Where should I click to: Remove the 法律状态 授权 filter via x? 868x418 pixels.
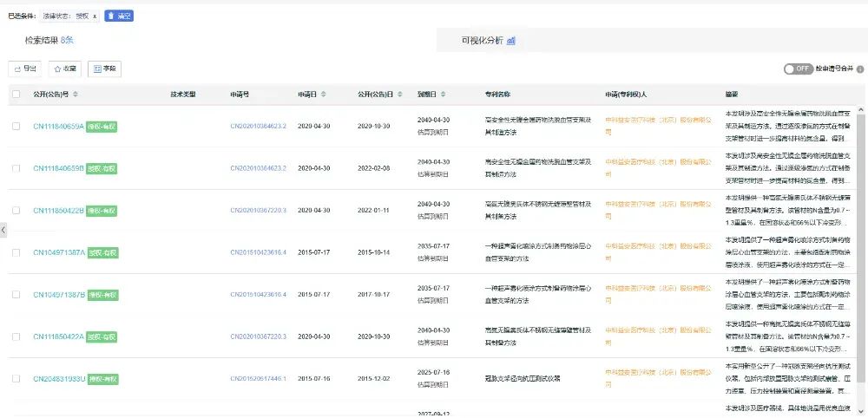click(x=95, y=16)
